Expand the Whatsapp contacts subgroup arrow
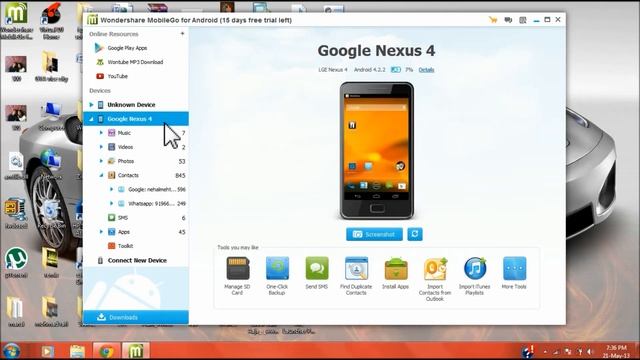Viewport: 640px width, 360px height. click(111, 203)
